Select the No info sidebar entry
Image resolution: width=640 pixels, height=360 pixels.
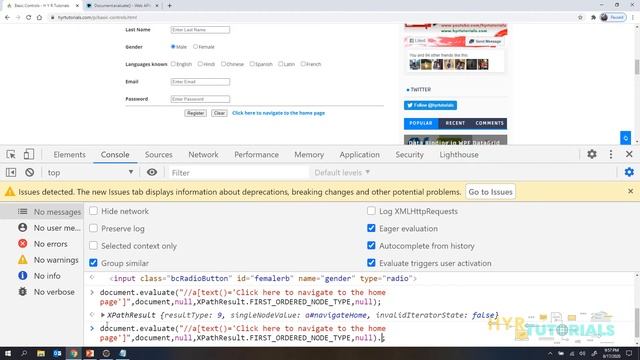(x=42, y=276)
